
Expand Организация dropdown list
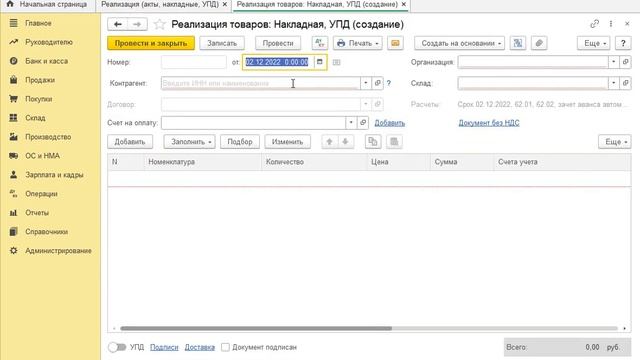613,62
